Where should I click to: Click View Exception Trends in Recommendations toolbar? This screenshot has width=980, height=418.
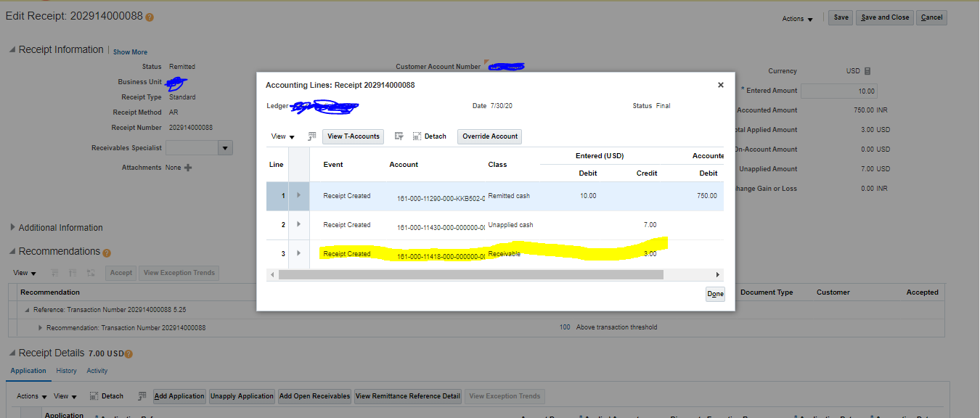tap(179, 273)
